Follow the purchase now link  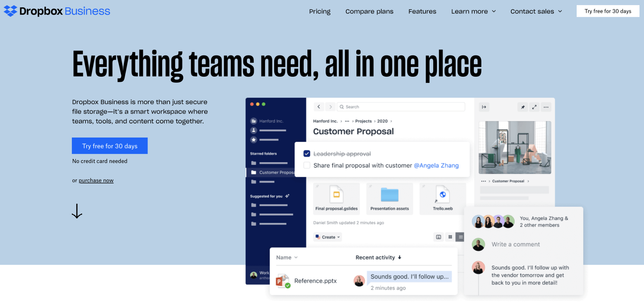pos(96,180)
